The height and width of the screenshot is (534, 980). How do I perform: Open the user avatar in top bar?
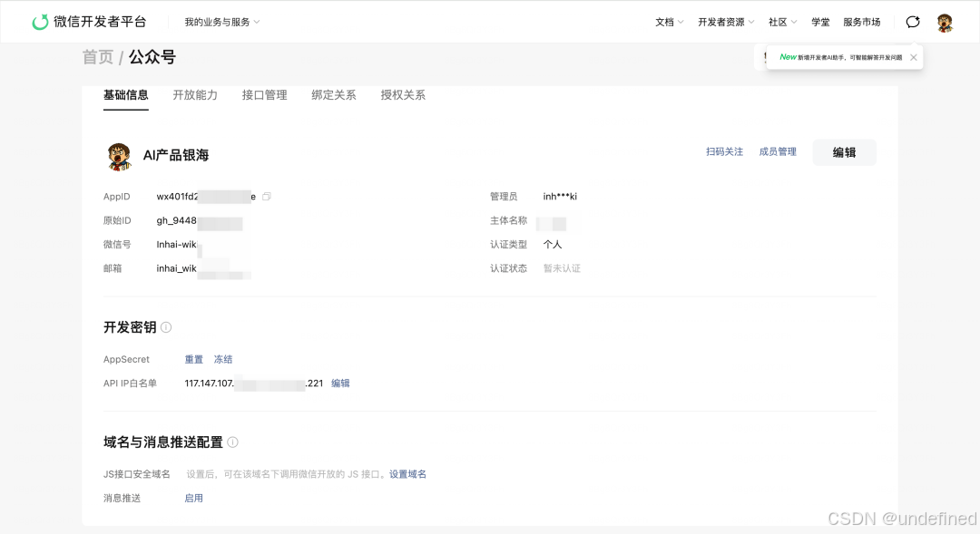[x=945, y=23]
